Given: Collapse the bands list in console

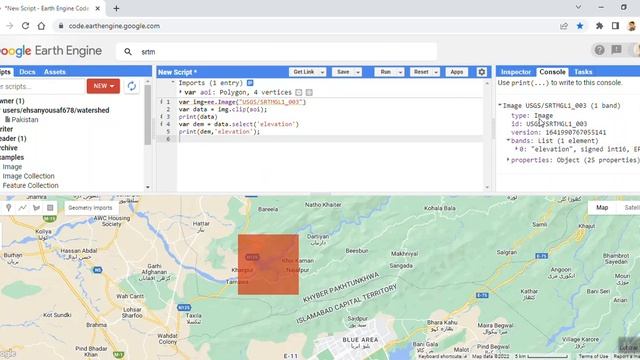Looking at the screenshot, I should pos(508,140).
